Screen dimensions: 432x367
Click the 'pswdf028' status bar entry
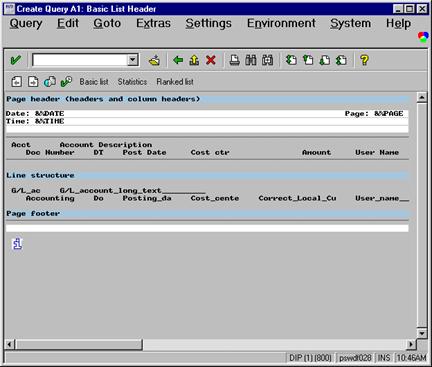[x=355, y=358]
